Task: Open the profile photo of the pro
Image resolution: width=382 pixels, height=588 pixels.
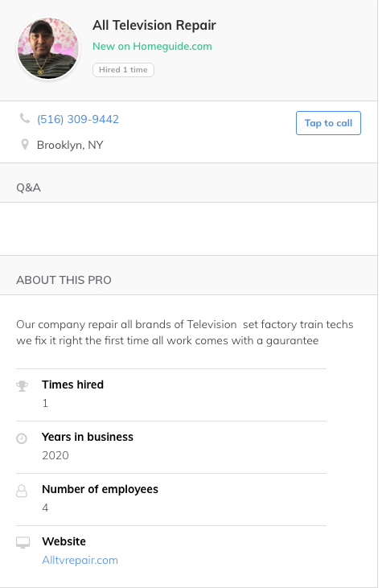Action: 48,48
